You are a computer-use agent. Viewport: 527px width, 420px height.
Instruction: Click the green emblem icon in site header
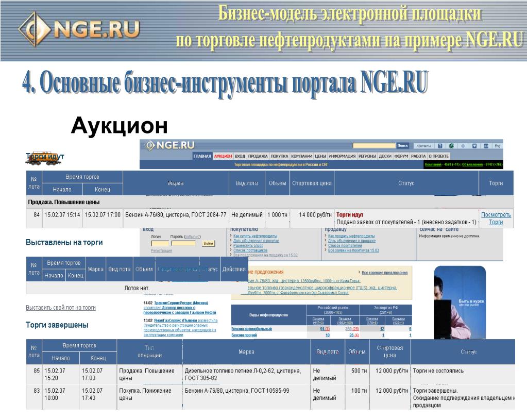(x=451, y=146)
